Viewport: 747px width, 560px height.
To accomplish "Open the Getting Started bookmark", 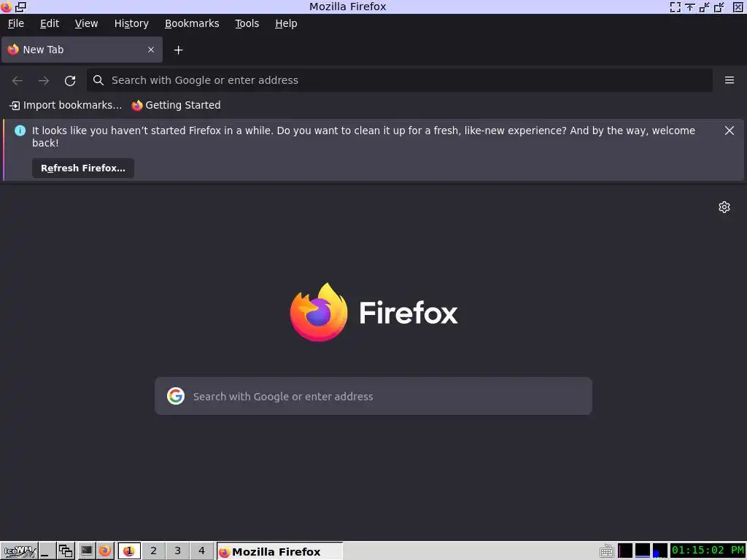I will tap(177, 105).
